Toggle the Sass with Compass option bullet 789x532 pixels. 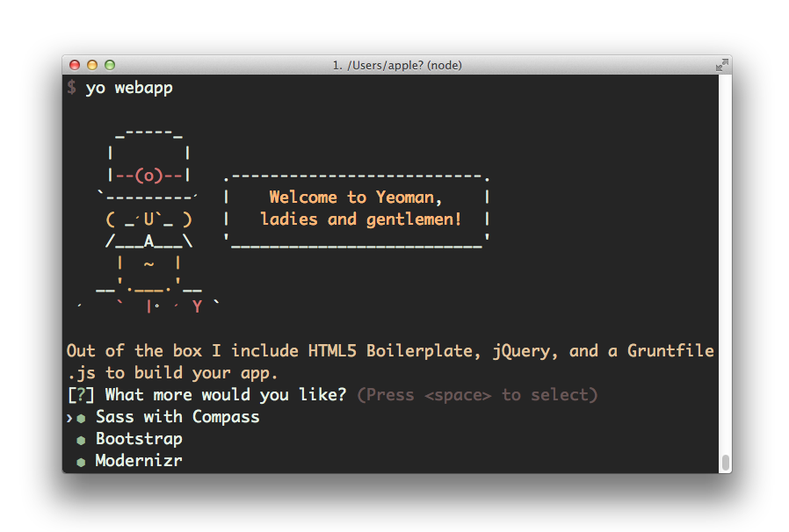81,419
